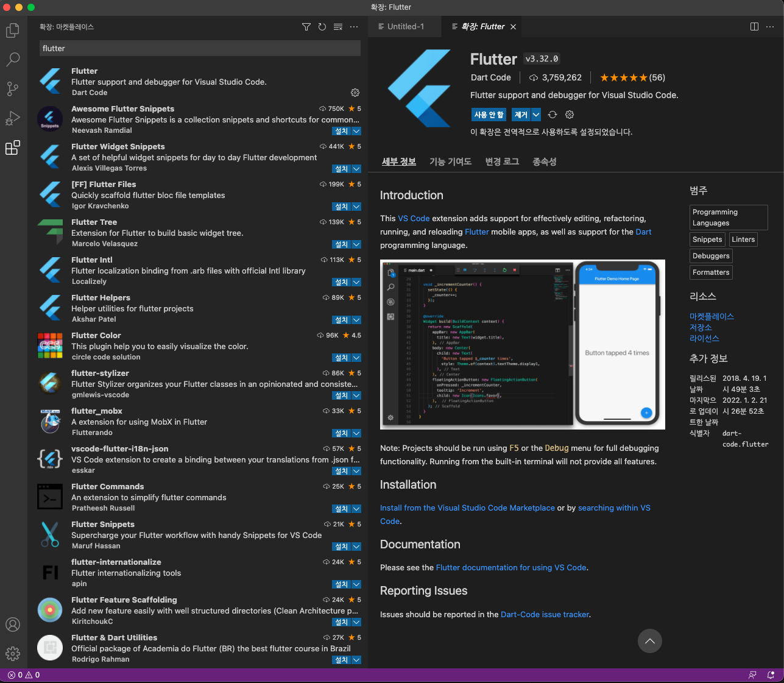Open Flutter documentation for using VS Code link
This screenshot has width=784, height=683.
[x=511, y=567]
